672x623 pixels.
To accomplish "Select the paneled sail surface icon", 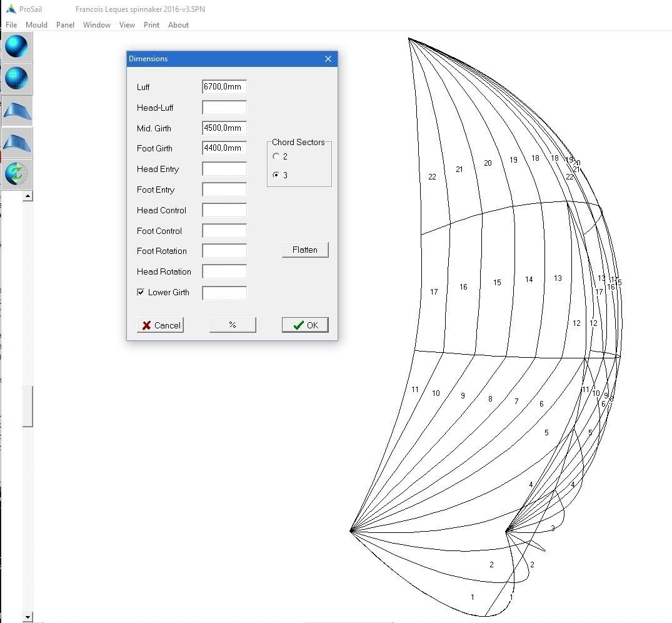I will pos(16,142).
